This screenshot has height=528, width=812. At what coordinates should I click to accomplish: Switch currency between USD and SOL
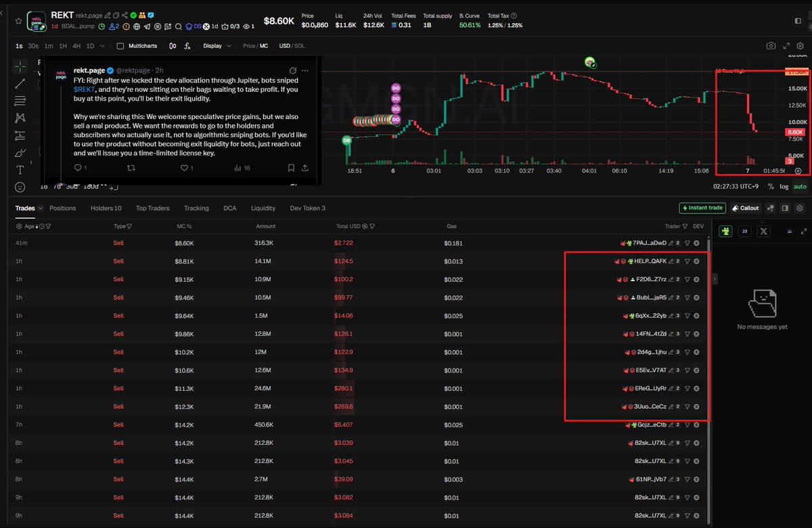click(x=292, y=46)
